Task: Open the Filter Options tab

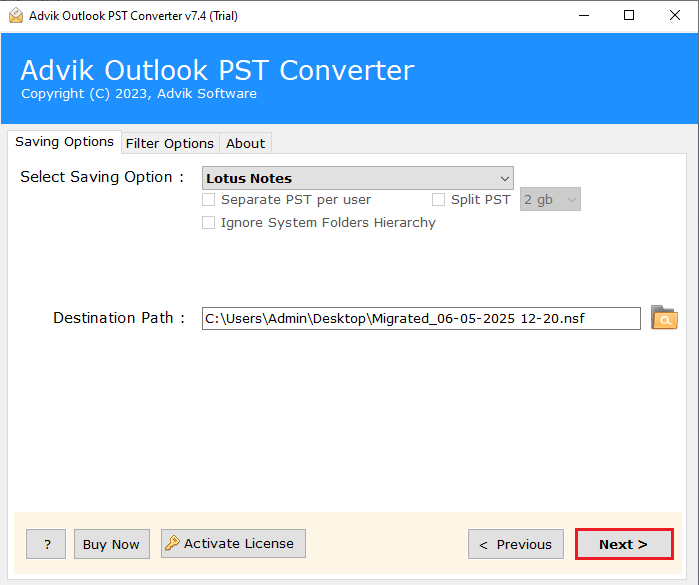Action: (x=170, y=144)
